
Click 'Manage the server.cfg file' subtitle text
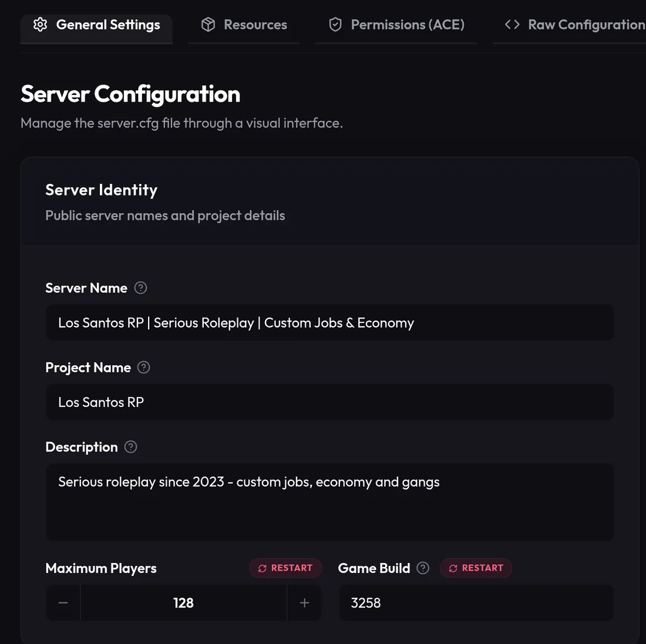[x=181, y=123]
